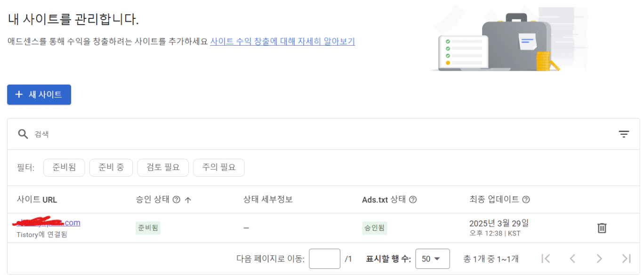The height and width of the screenshot is (276, 644).
Task: Delete the site with trash icon
Action: tap(602, 228)
